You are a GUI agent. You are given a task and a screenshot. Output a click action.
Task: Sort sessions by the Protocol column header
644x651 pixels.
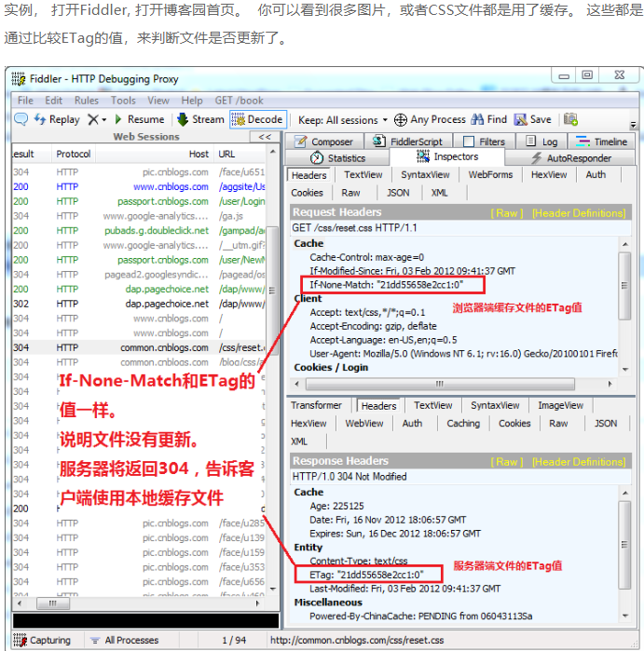(73, 154)
